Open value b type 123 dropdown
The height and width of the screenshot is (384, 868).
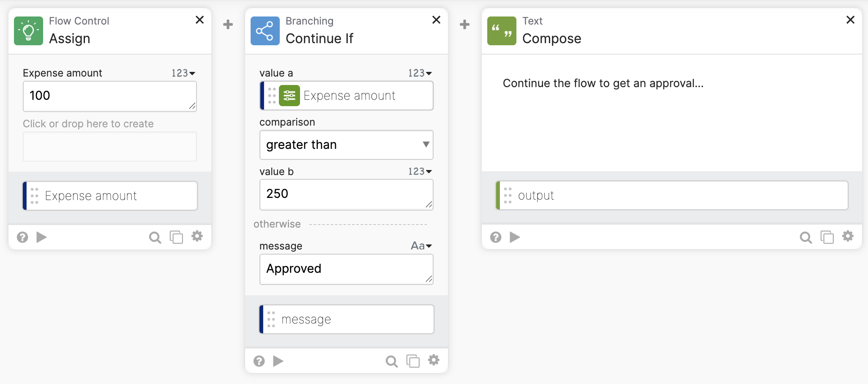(420, 171)
